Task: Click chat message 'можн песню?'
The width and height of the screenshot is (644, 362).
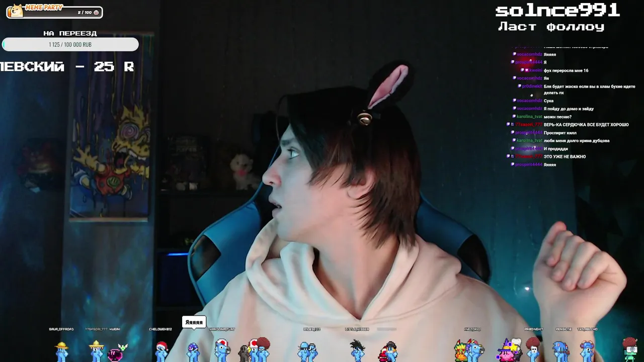Action: 557,117
